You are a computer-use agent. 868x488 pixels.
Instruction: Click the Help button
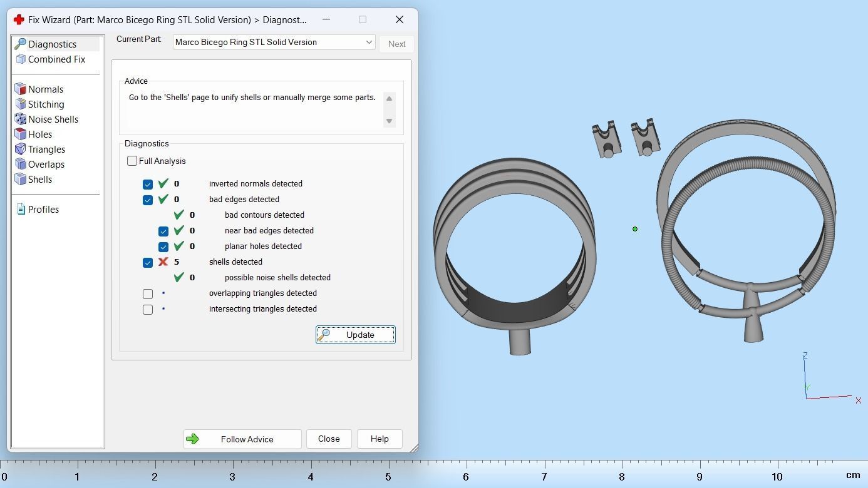pos(380,439)
